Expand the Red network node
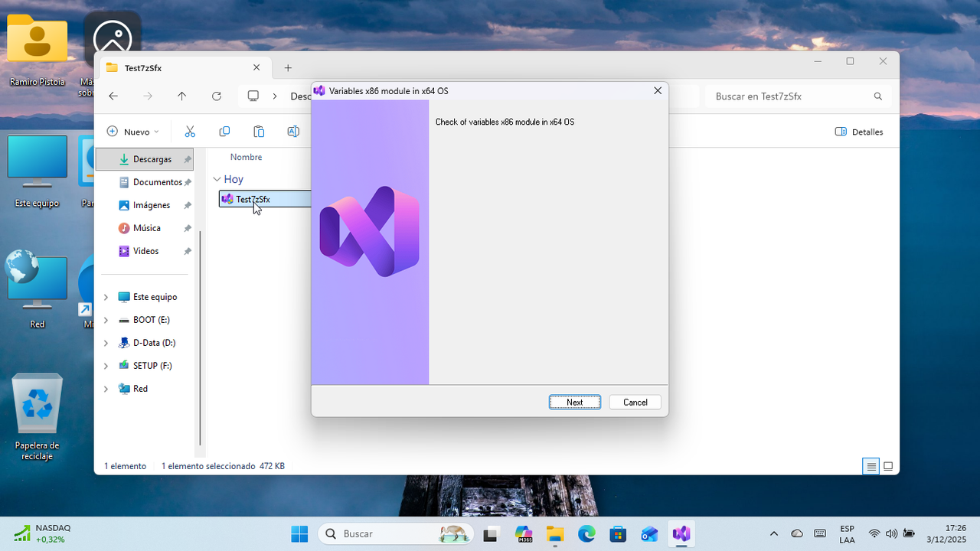The height and width of the screenshot is (551, 980). click(x=106, y=389)
